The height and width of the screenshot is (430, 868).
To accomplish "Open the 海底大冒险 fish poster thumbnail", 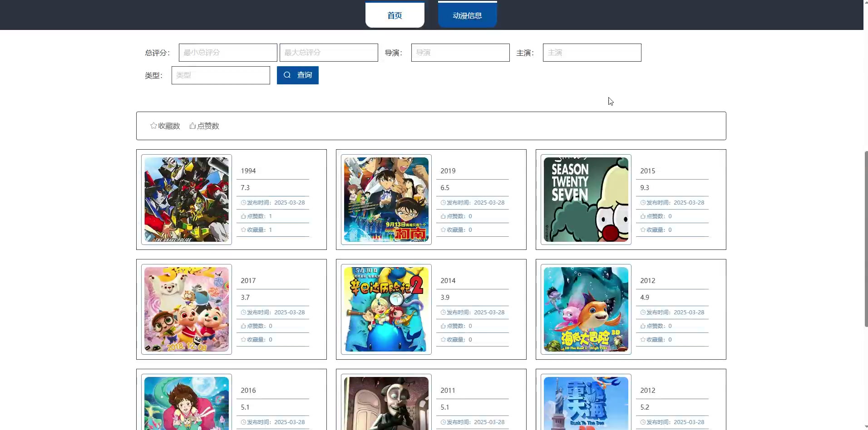I will 586,309.
